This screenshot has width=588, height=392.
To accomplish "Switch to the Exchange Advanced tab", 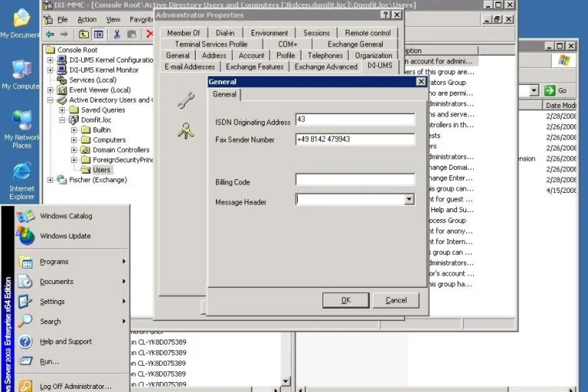I will [x=326, y=67].
